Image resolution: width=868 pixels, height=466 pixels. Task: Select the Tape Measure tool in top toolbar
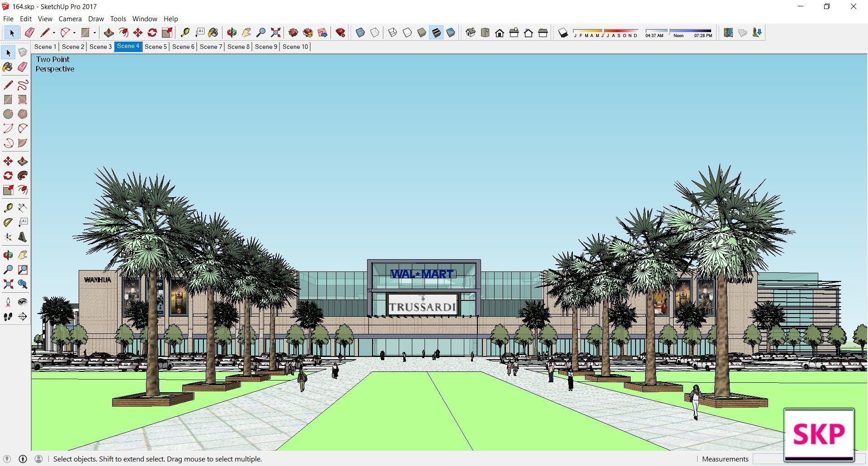click(185, 33)
